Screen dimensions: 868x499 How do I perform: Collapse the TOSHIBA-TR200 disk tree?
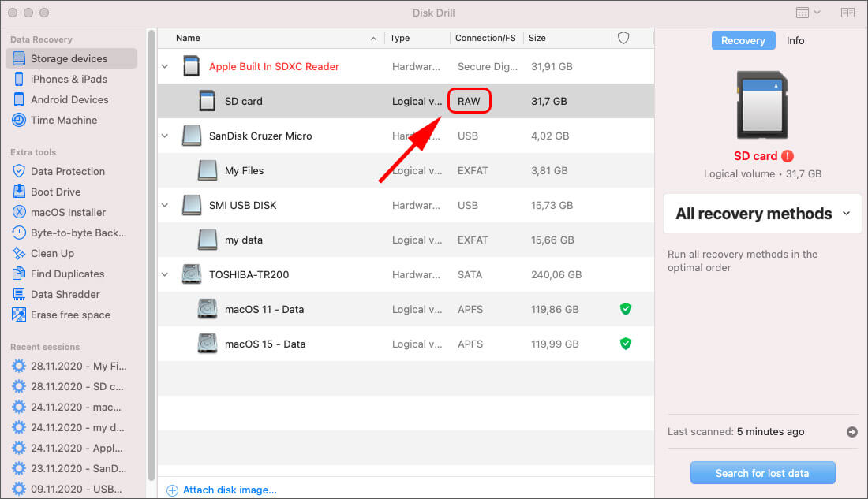pyautogui.click(x=165, y=275)
